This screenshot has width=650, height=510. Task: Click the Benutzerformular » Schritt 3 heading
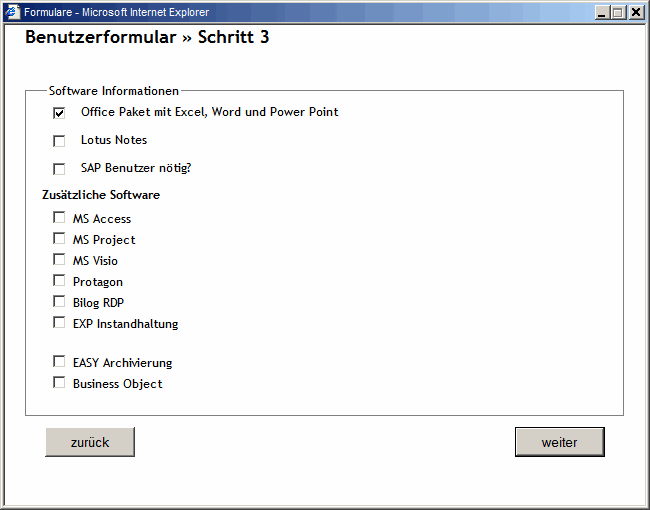[x=147, y=37]
